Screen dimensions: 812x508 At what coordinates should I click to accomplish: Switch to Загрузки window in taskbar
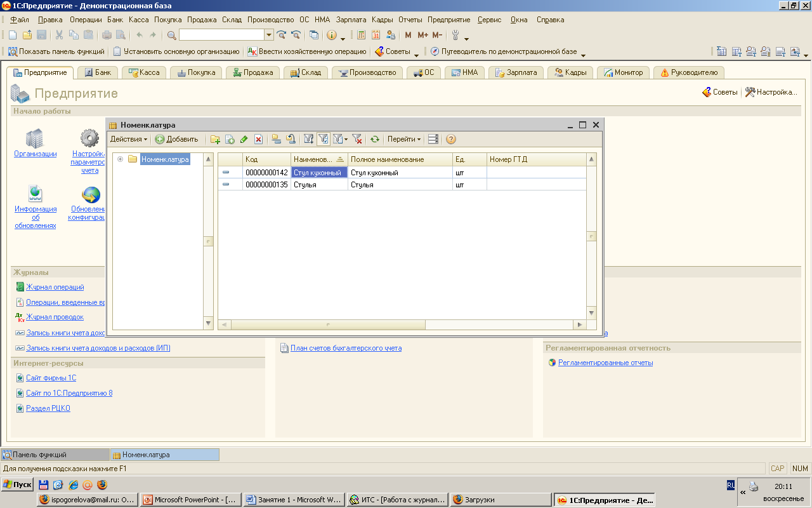tap(501, 500)
